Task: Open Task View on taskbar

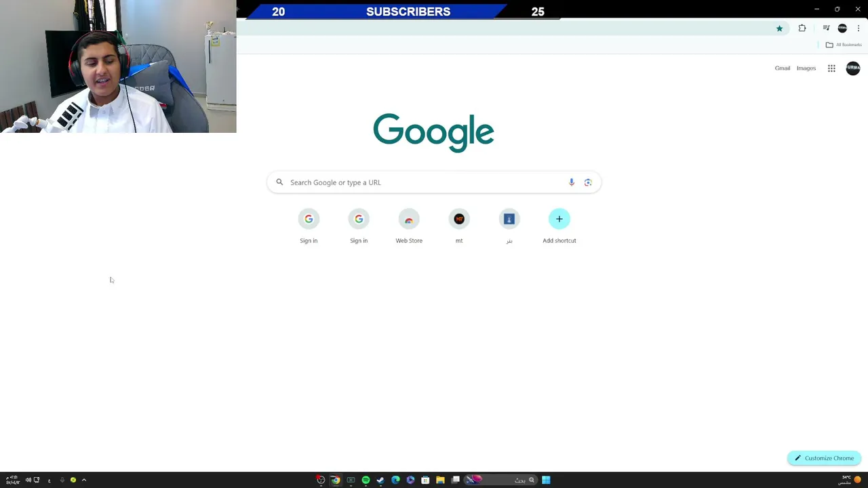Action: click(x=456, y=480)
